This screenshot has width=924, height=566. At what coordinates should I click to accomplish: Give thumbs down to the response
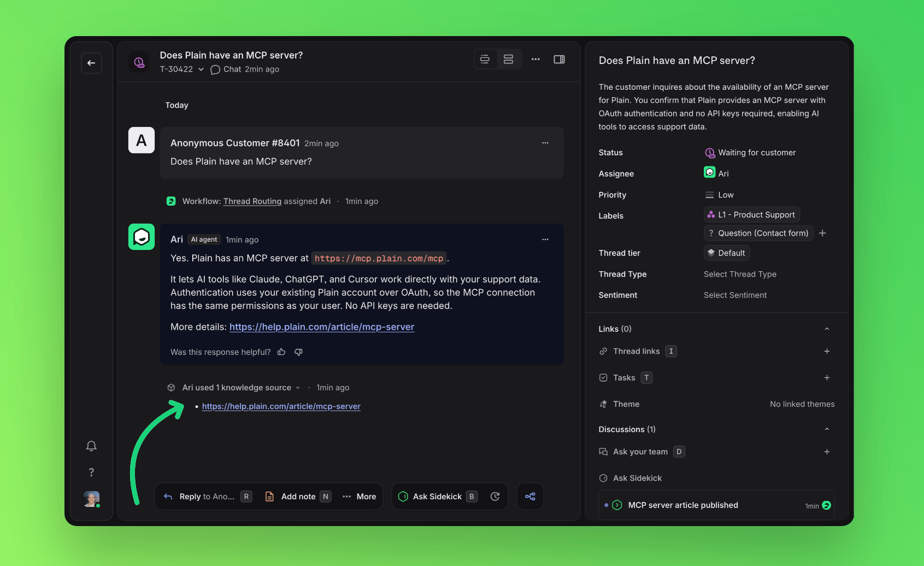coord(298,352)
